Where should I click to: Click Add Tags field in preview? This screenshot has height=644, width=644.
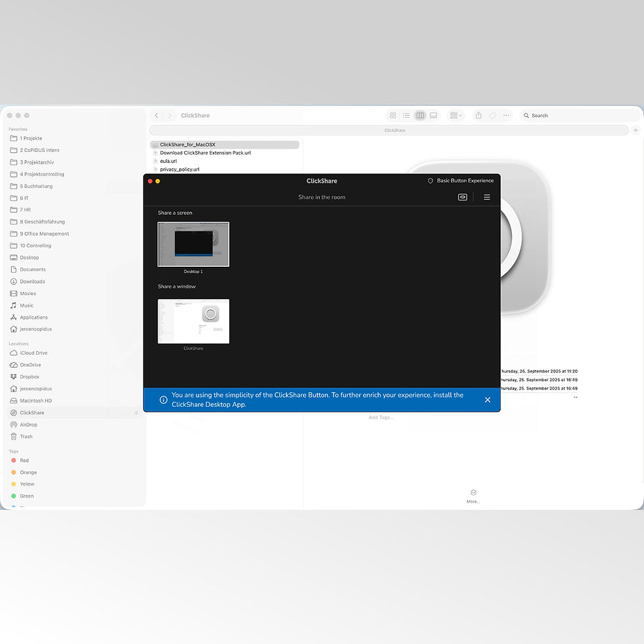380,417
